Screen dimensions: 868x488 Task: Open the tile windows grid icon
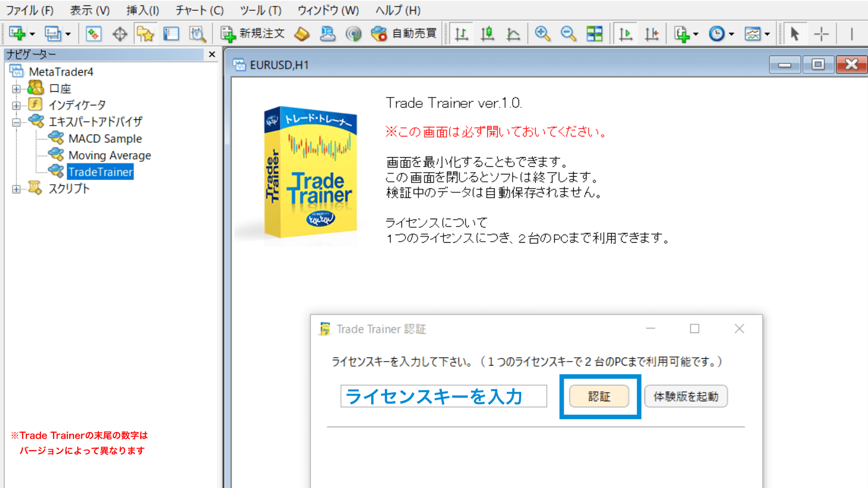(x=594, y=33)
